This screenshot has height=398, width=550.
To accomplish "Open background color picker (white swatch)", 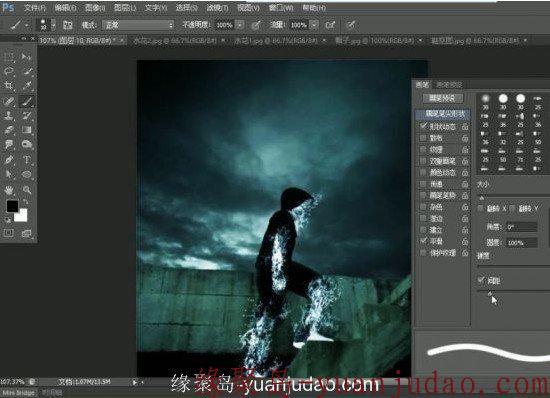I will (22, 216).
